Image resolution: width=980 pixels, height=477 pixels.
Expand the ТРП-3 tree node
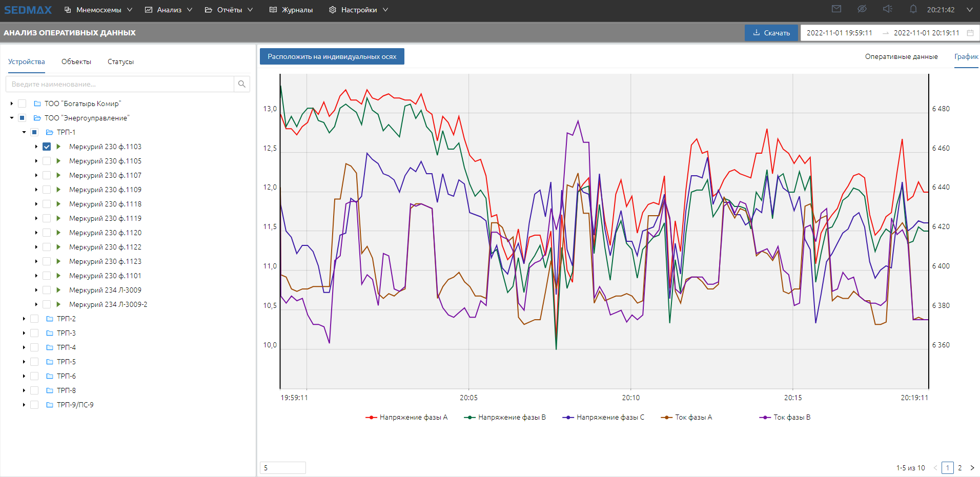(x=24, y=333)
